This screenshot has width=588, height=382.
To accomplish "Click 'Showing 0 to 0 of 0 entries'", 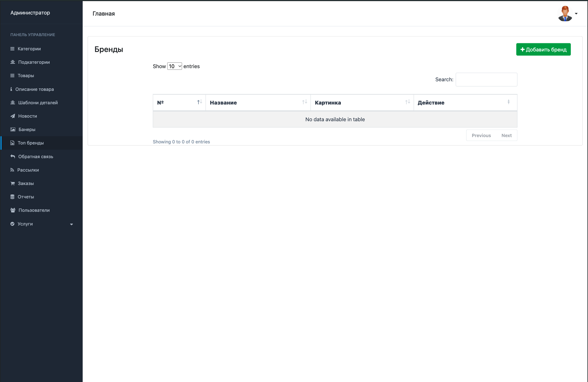I will pyautogui.click(x=181, y=142).
